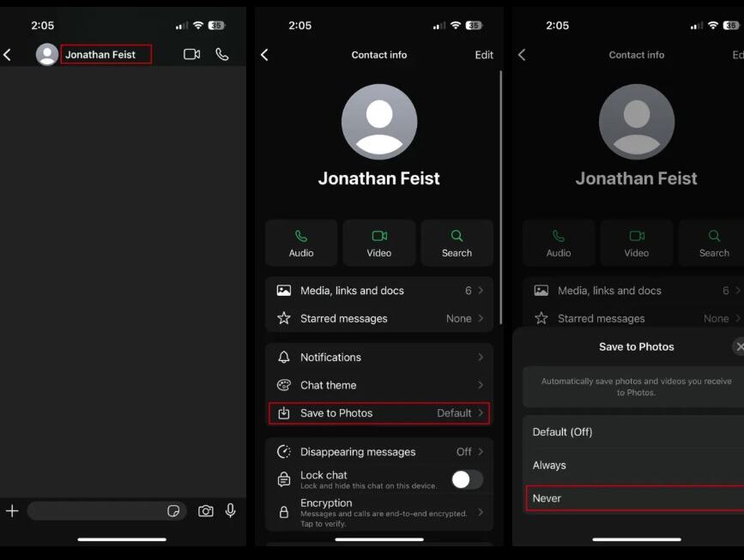Tap dimmed Media, links and docs row in right screen
Screen dimensions: 744x560
(633, 291)
